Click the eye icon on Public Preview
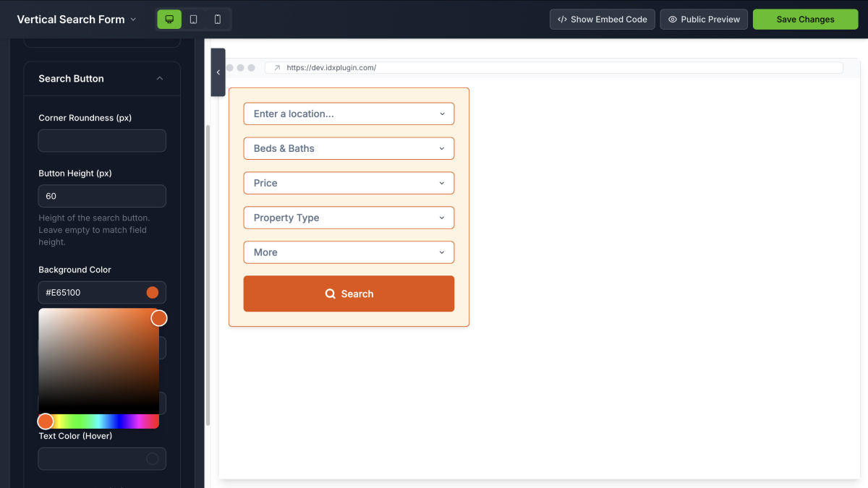Screen dimensions: 868x488 pos(673,20)
